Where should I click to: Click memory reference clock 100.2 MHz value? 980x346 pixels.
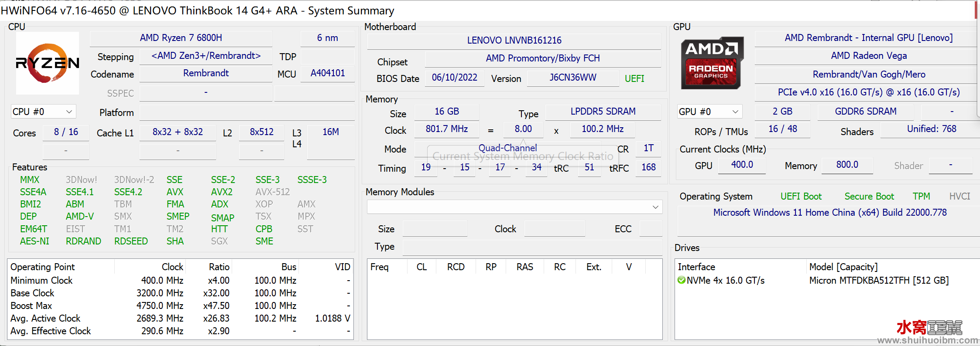tap(602, 129)
